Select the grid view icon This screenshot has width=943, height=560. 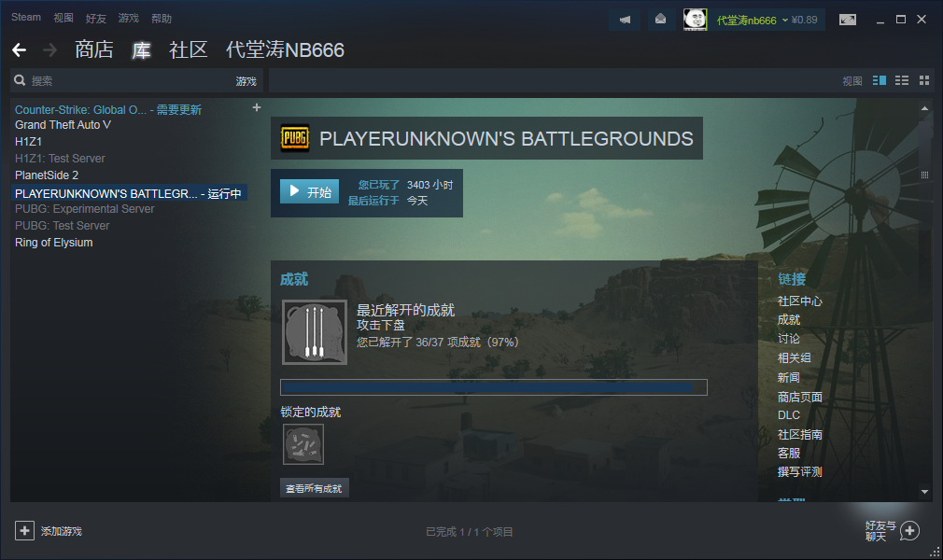coord(924,80)
